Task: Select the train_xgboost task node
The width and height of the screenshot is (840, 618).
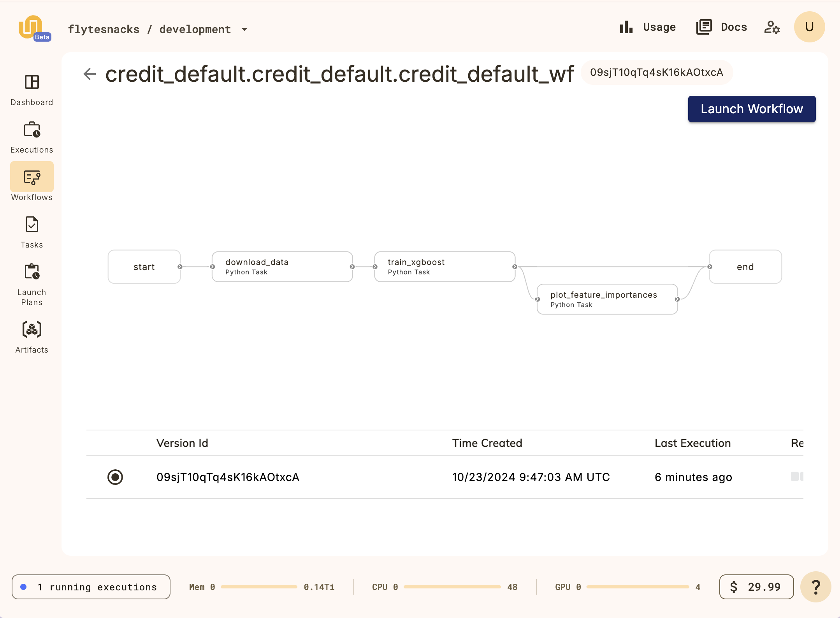Action: tap(445, 267)
